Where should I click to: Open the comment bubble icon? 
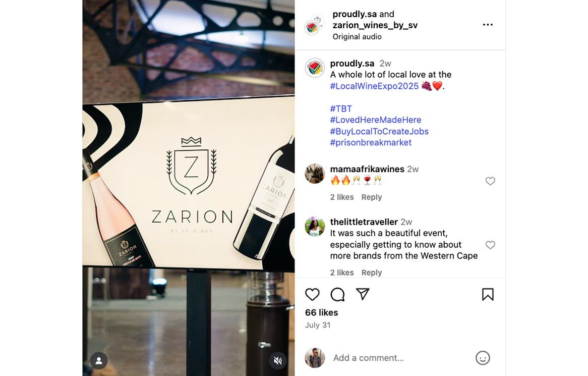click(337, 294)
